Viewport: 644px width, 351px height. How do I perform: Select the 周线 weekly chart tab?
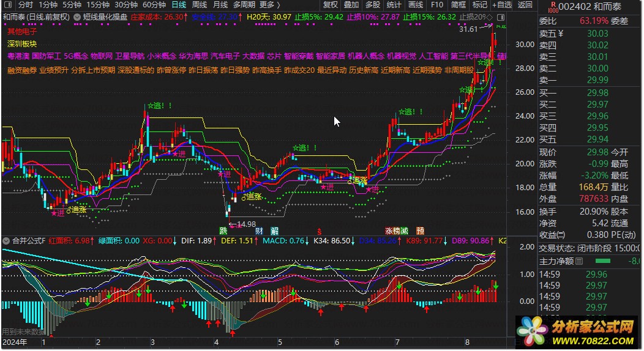click(200, 5)
